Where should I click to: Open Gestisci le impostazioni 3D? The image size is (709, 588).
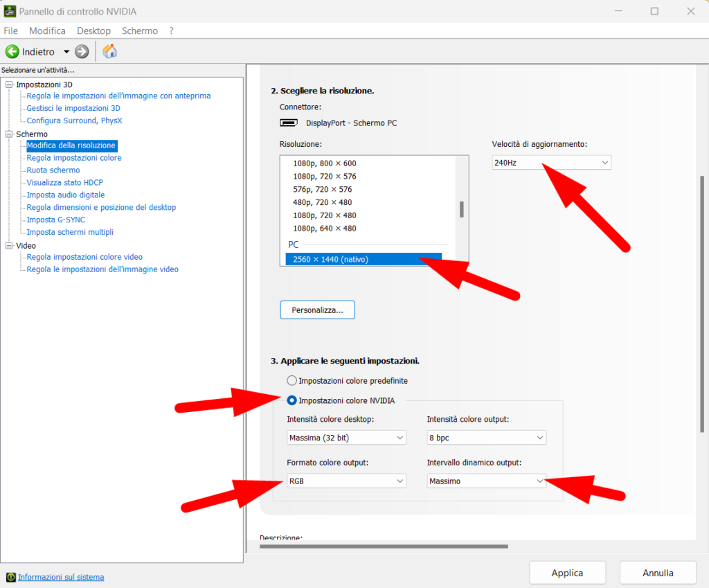73,108
